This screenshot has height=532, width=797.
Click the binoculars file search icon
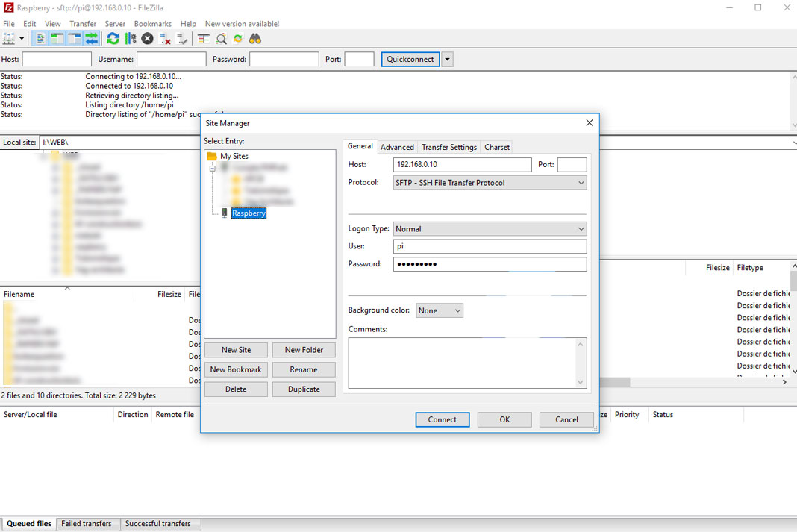click(x=255, y=39)
